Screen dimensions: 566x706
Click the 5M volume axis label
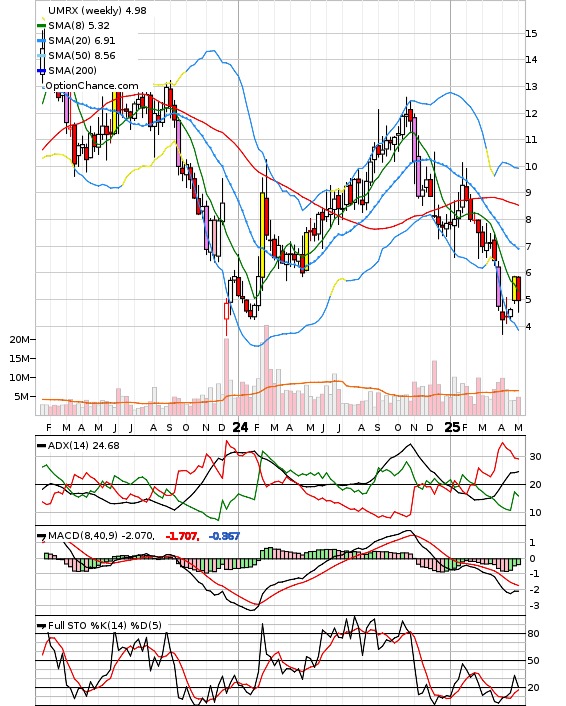(21, 397)
